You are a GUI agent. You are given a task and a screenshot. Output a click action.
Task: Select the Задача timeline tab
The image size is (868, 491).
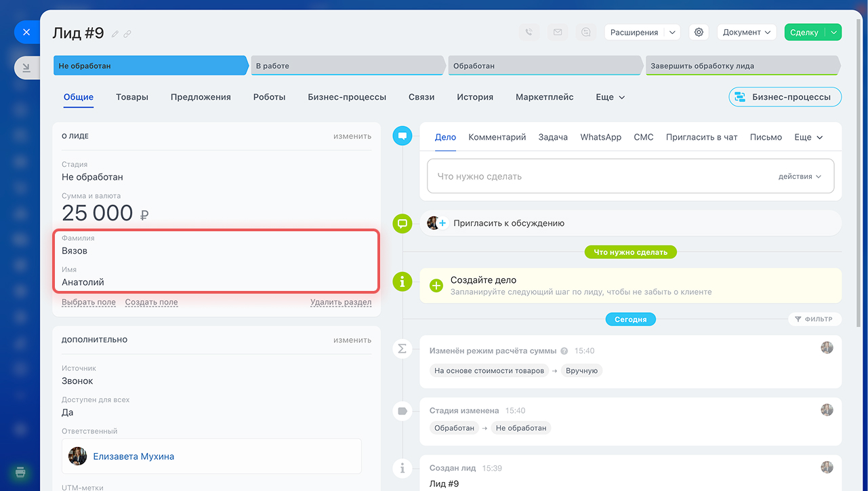[x=553, y=137]
